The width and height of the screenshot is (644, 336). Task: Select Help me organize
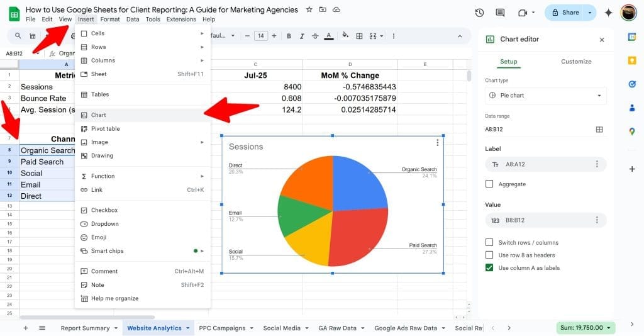tap(143, 299)
